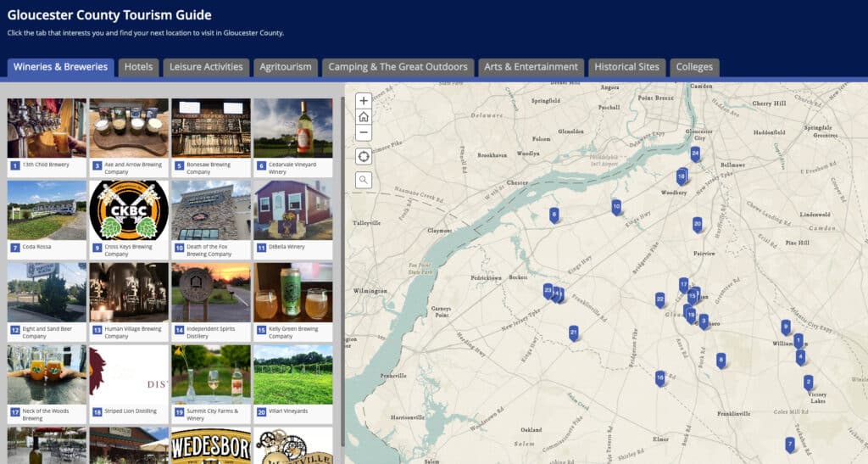
Task: Open Camping & The Great Outdoors tab
Action: pyautogui.click(x=398, y=67)
